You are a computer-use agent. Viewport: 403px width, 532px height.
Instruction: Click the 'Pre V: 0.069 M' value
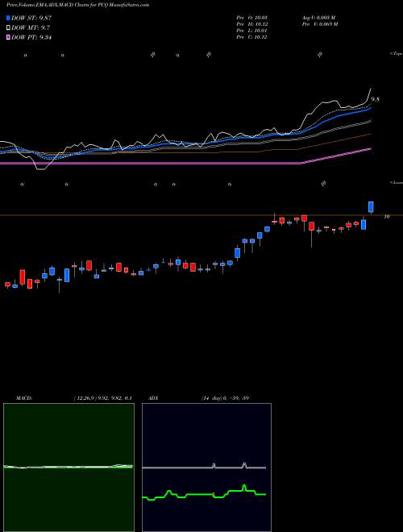point(319,24)
